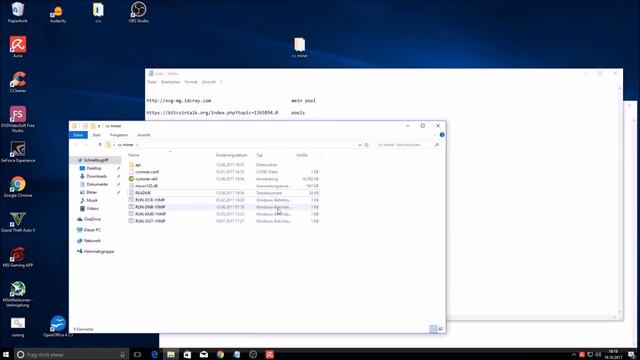Open Dieser PC in the navigation pane

point(92,230)
